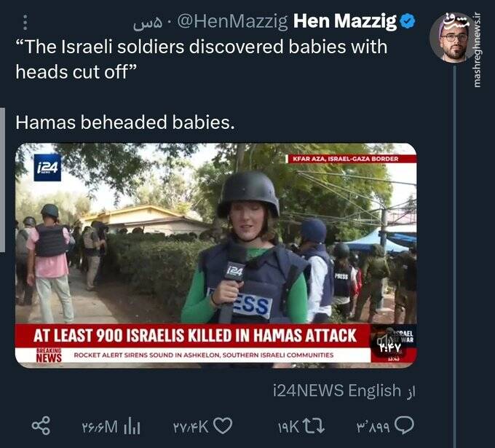Image resolution: width=495 pixels, height=448 pixels.
Task: Click the share icon
Action: pos(42,425)
